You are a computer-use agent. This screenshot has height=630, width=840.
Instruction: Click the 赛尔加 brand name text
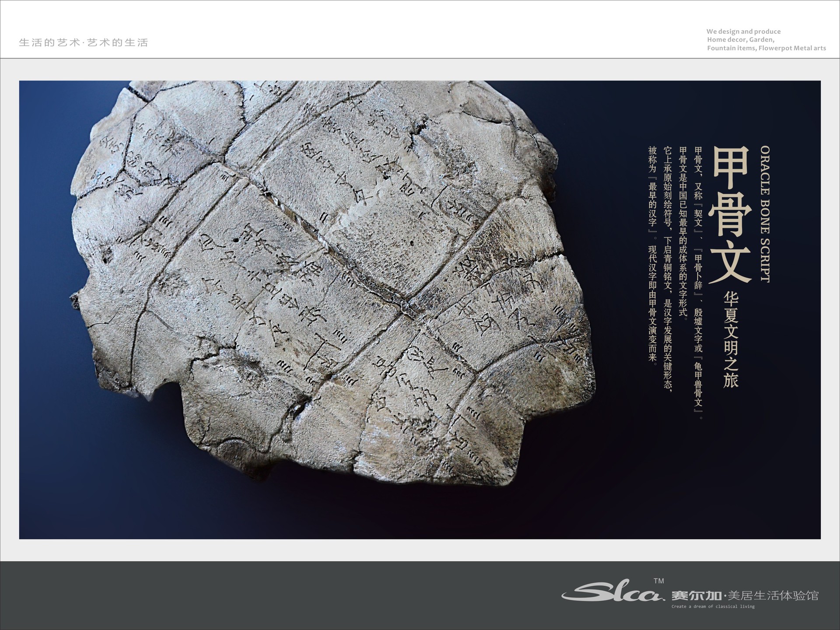[696, 596]
